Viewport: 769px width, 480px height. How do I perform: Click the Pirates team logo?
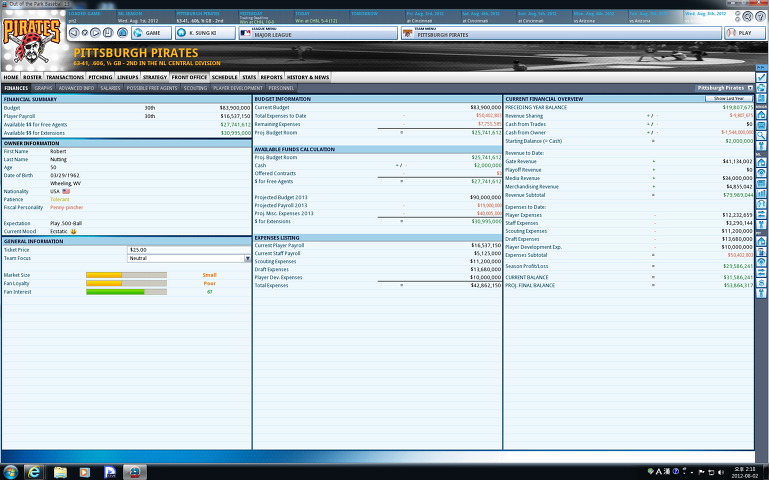pyautogui.click(x=32, y=41)
